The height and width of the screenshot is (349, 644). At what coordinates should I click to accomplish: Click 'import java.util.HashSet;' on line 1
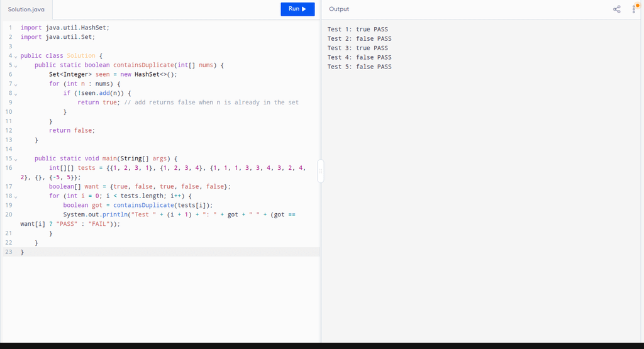[65, 28]
